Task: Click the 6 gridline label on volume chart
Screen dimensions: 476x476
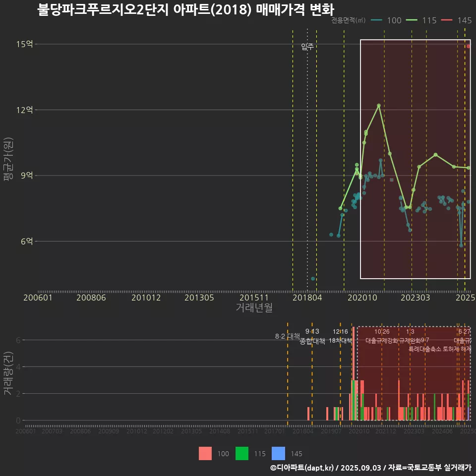Action: 18,340
